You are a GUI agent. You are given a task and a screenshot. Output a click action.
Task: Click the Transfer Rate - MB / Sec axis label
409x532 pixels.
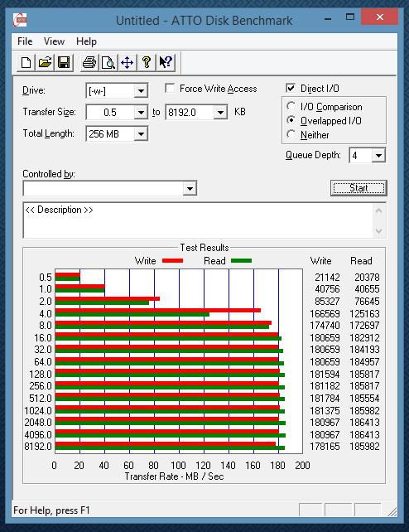(x=174, y=476)
